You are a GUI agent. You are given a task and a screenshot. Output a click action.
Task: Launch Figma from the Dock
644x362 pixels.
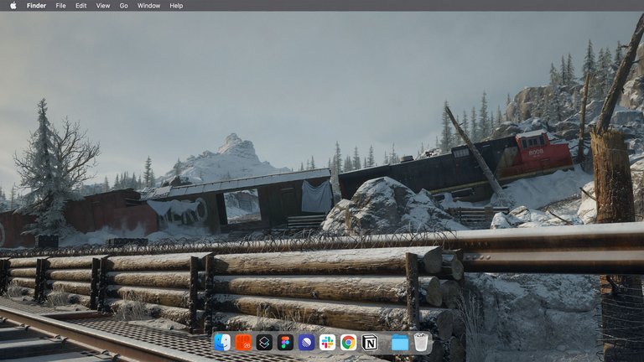285,342
